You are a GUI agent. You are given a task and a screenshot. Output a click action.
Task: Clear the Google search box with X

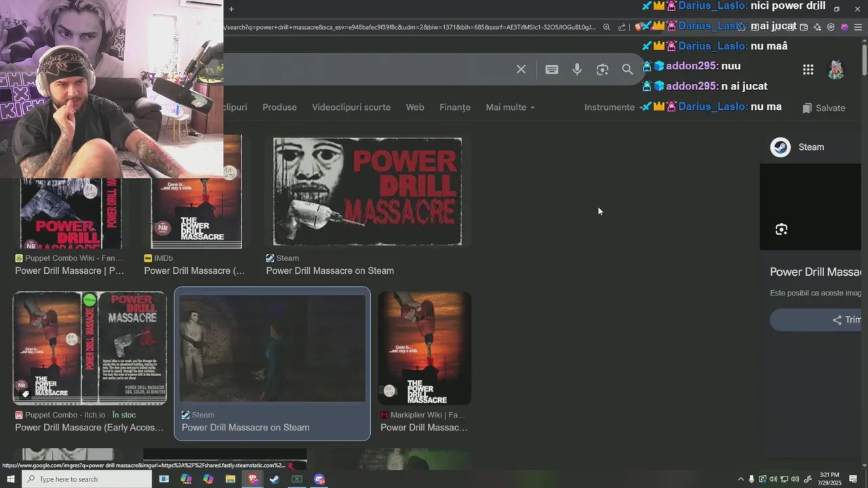[521, 69]
